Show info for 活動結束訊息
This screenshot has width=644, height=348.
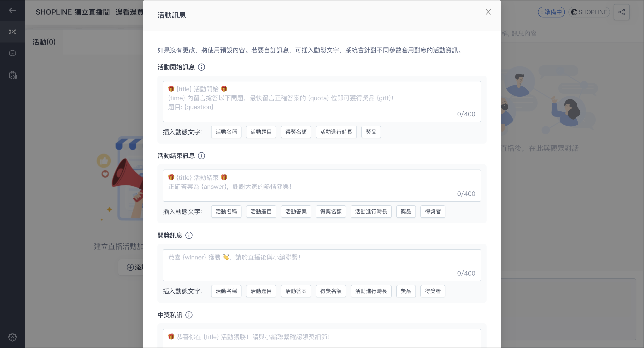[x=201, y=156]
